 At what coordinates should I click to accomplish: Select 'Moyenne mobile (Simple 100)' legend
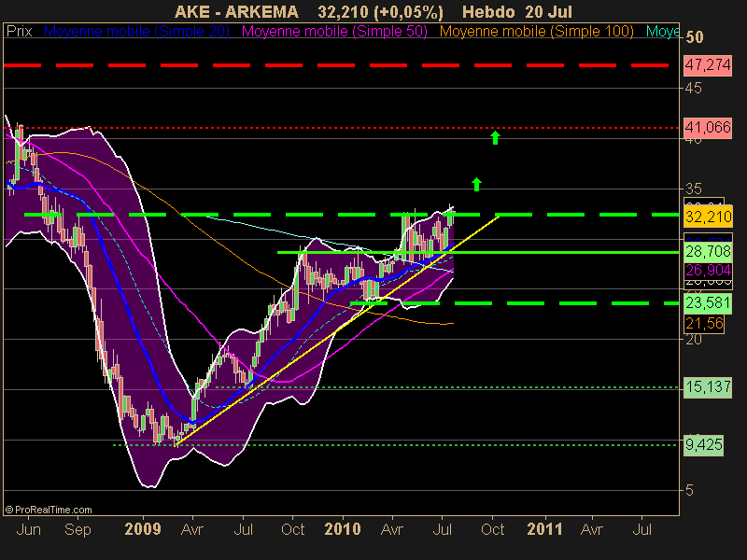click(x=536, y=32)
